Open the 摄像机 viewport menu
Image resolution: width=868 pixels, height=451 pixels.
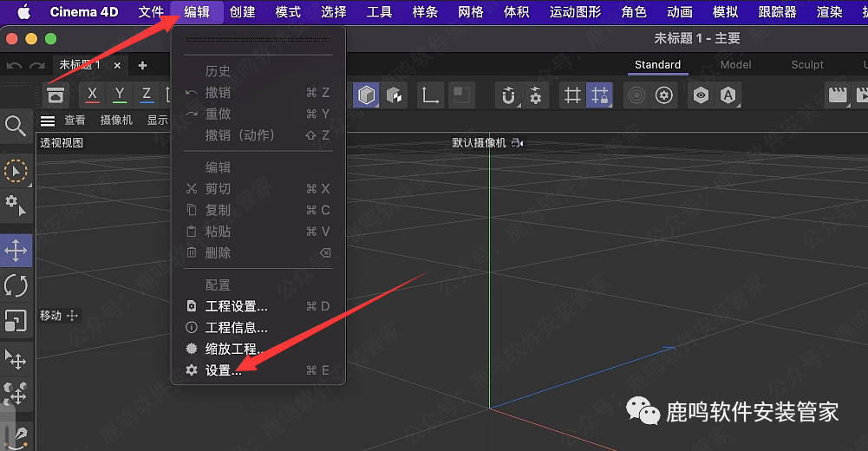tap(116, 120)
